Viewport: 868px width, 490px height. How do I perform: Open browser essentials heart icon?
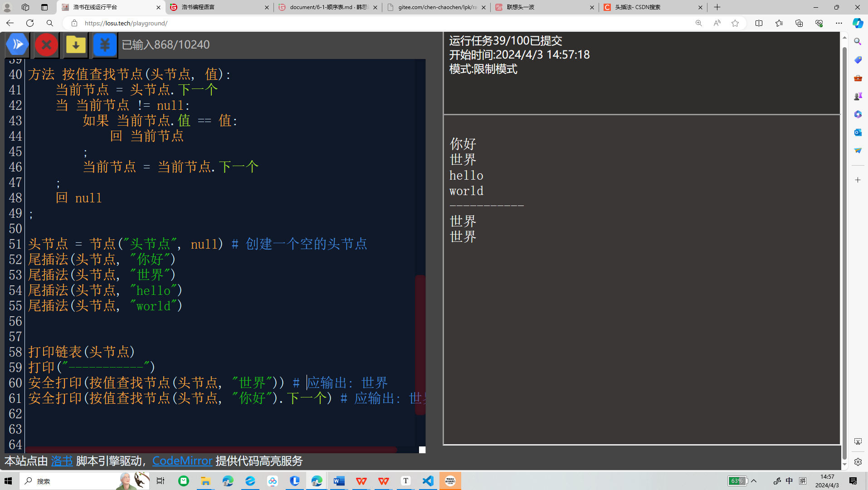(x=819, y=23)
